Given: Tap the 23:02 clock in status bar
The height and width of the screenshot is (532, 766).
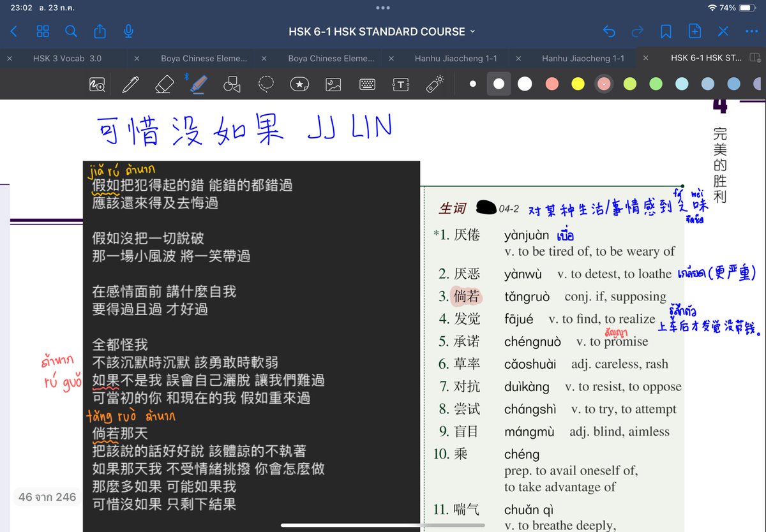Looking at the screenshot, I should coord(21,8).
